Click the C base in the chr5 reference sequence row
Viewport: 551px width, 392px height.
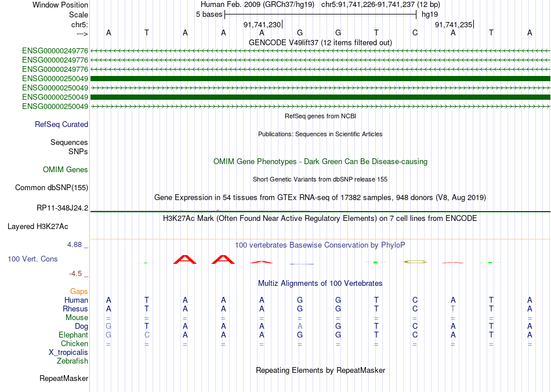(x=415, y=33)
